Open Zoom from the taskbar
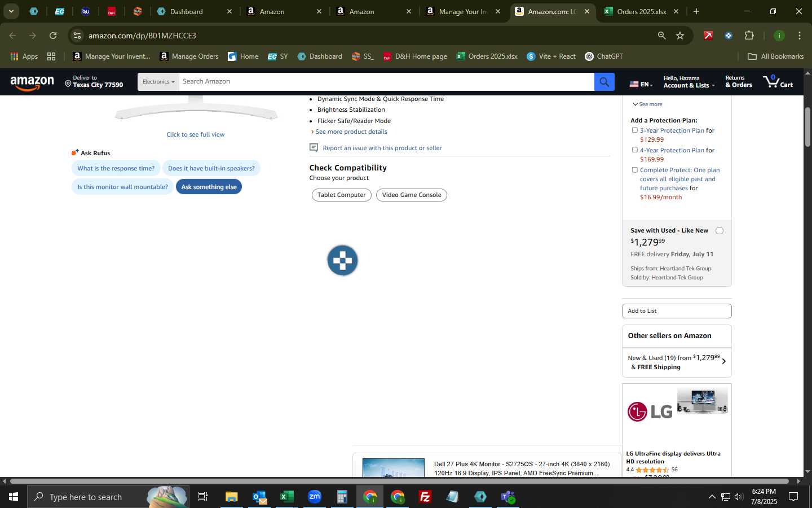 click(x=315, y=497)
